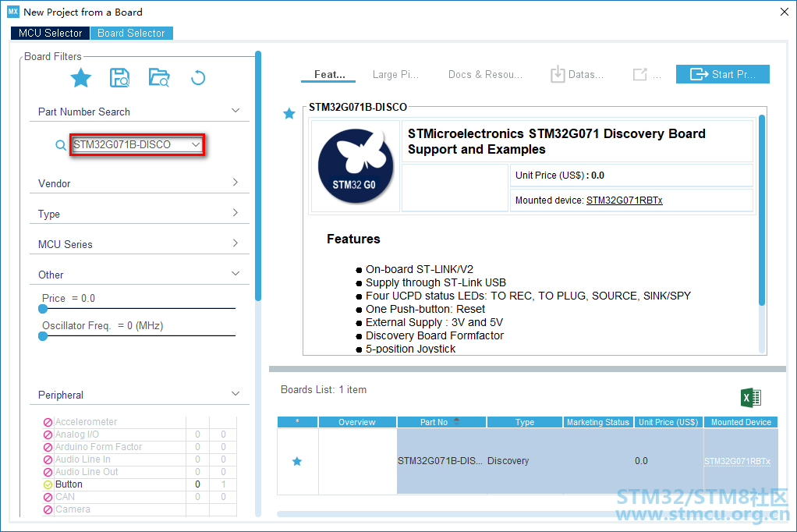
Task: Open the Datasheet tab
Action: point(586,74)
